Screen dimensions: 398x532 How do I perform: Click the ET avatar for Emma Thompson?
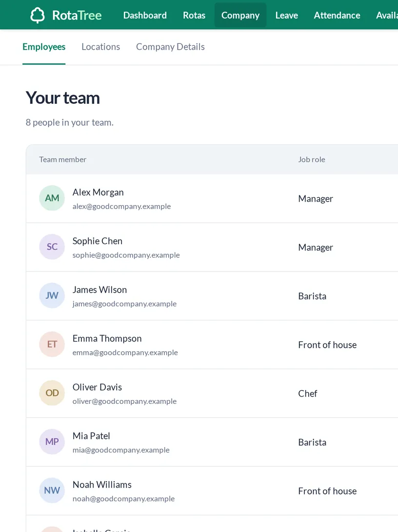(52, 344)
